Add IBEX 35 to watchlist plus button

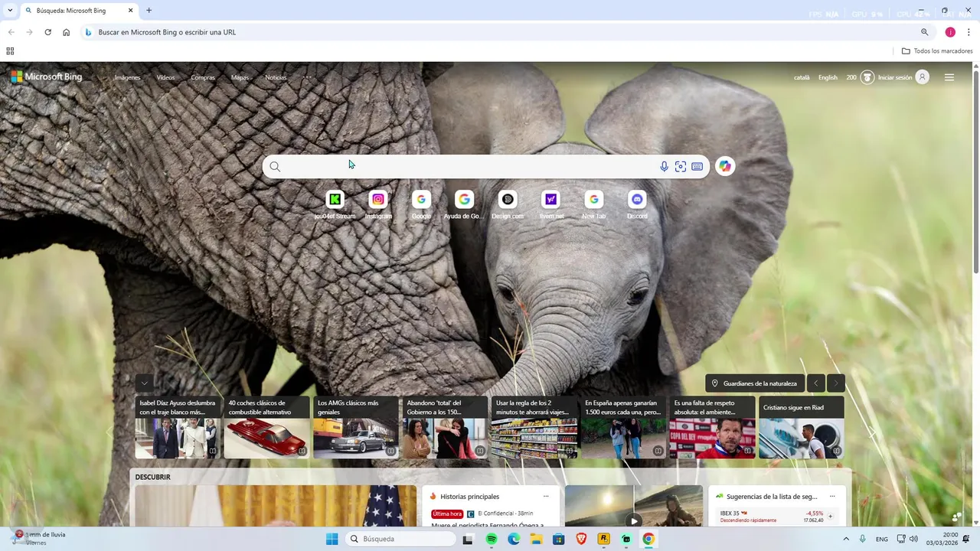click(x=830, y=517)
